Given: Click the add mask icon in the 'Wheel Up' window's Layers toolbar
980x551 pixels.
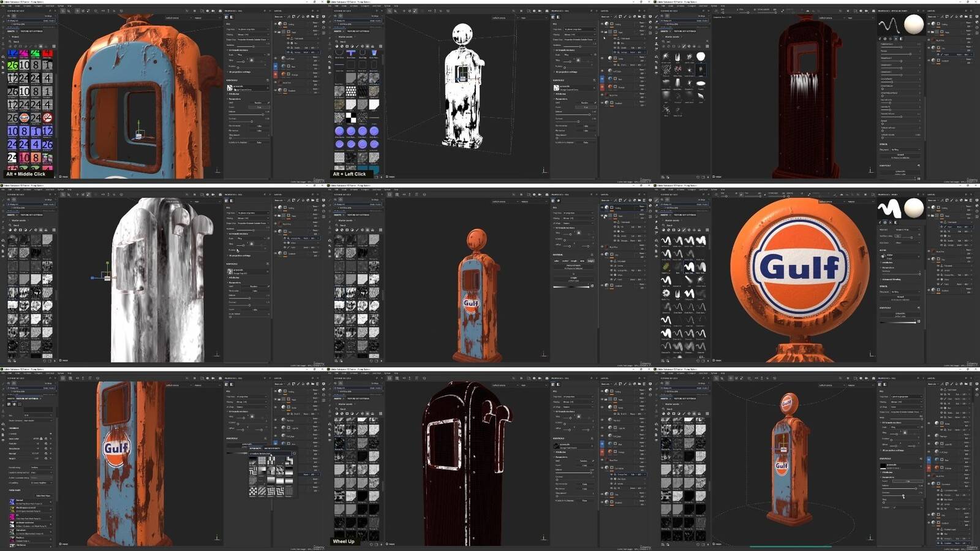Looking at the screenshot, I should 620,384.
